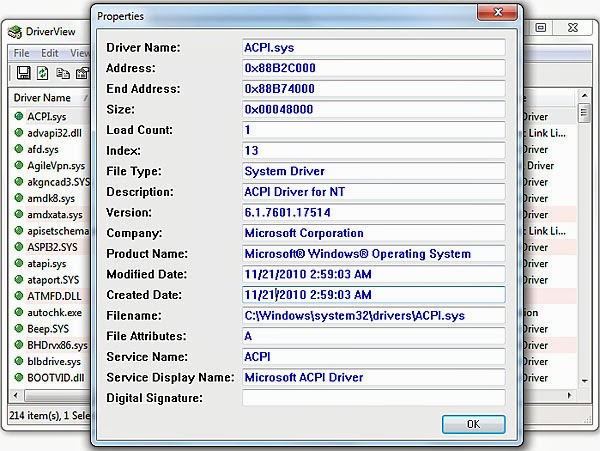Click the Modified Date field
The height and width of the screenshot is (451, 600).
[x=373, y=275]
